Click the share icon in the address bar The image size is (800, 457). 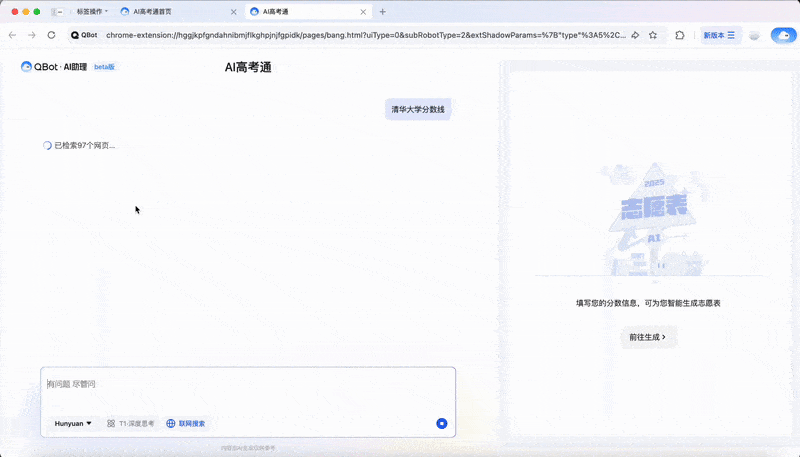(635, 35)
